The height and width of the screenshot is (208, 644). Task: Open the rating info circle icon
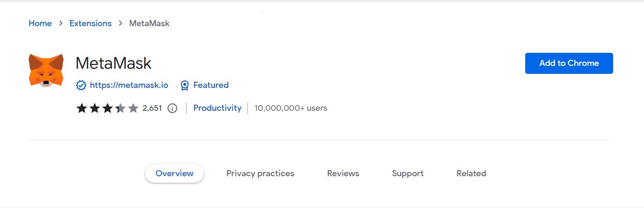(x=172, y=108)
